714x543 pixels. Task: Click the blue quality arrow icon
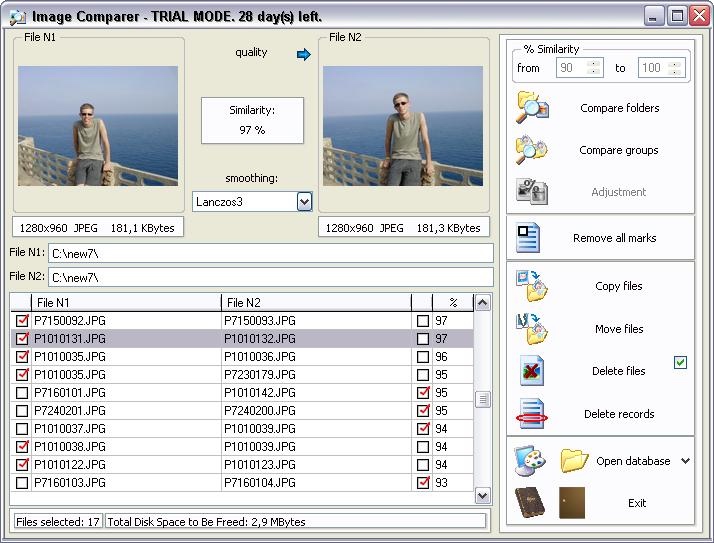303,55
